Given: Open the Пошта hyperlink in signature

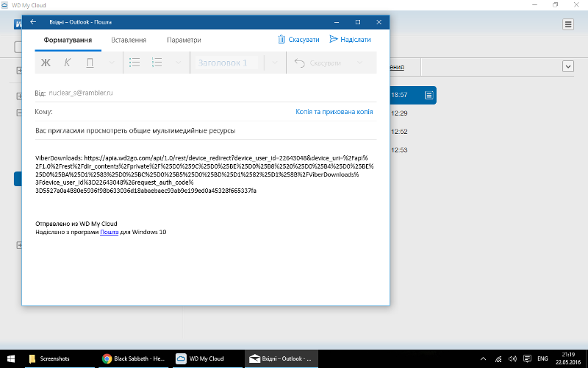Looking at the screenshot, I should point(109,232).
